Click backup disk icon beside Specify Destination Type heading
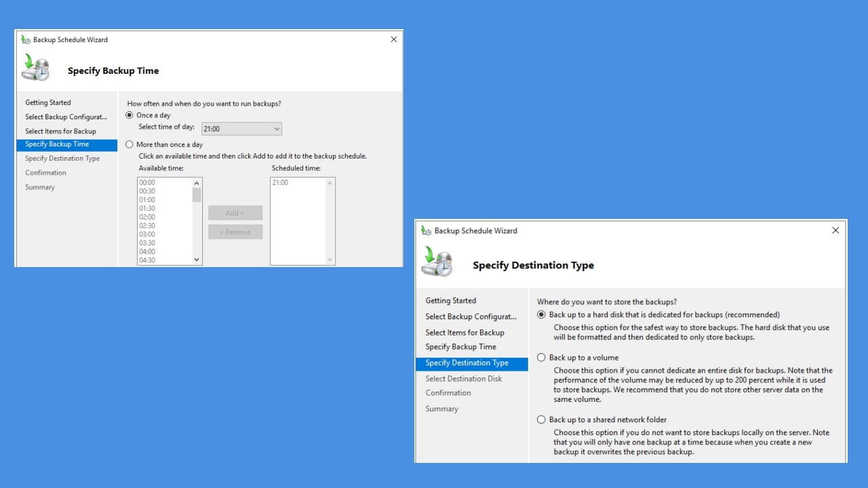868x488 pixels. pos(437,262)
